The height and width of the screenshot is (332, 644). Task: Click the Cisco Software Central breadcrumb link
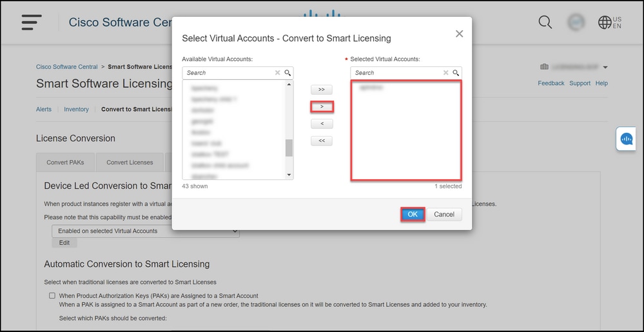(67, 66)
